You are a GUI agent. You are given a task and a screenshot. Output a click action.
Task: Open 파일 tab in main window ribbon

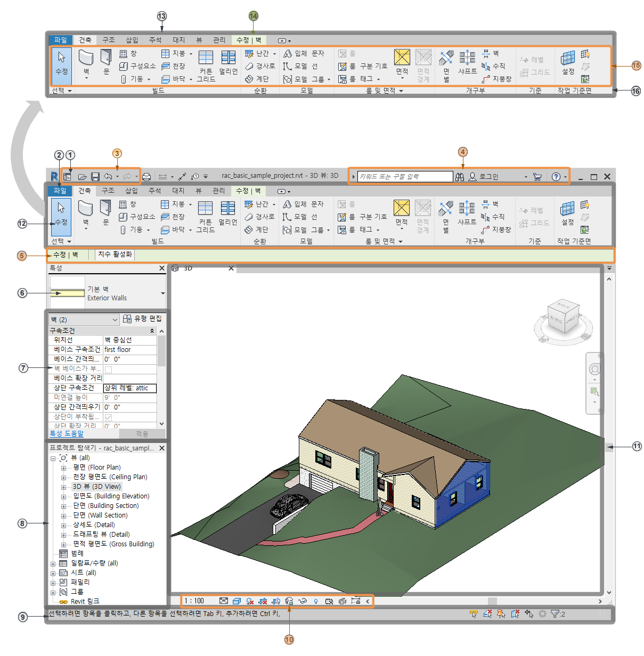60,191
